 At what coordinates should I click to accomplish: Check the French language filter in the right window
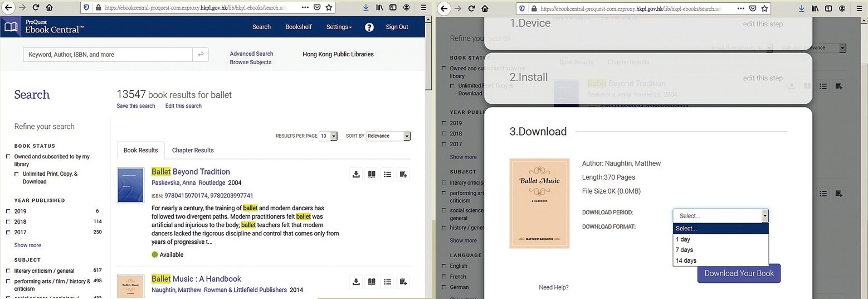coord(444,277)
